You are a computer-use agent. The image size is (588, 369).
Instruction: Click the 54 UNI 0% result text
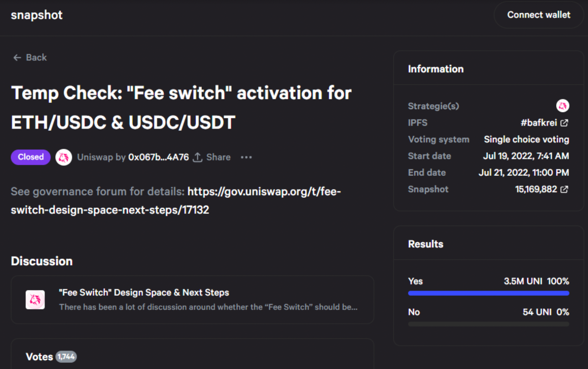coord(546,312)
